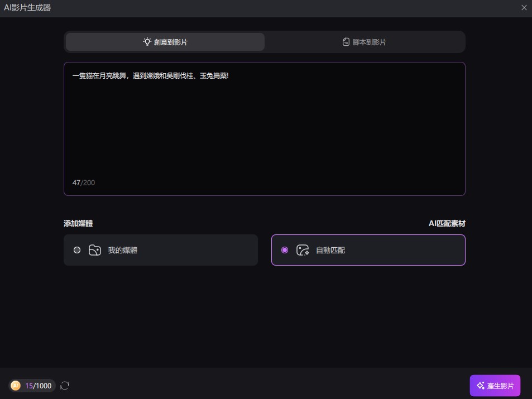Click the 產生影片 text in the purple button
Image resolution: width=532 pixels, height=399 pixels.
pos(500,386)
